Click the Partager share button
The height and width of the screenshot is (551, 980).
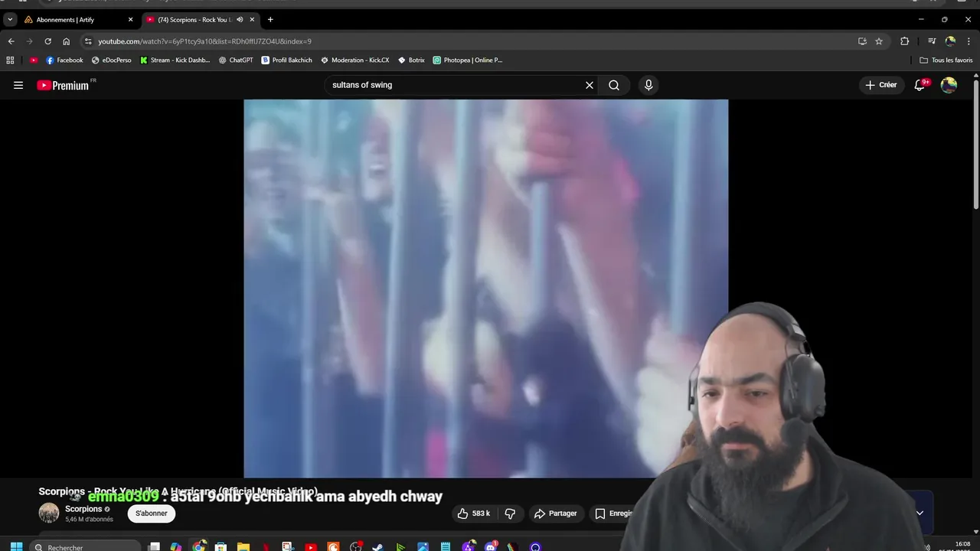(556, 514)
